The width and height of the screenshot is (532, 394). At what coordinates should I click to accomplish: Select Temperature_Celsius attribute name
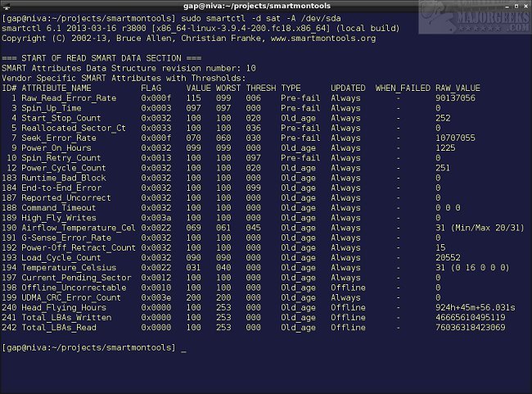(69, 268)
